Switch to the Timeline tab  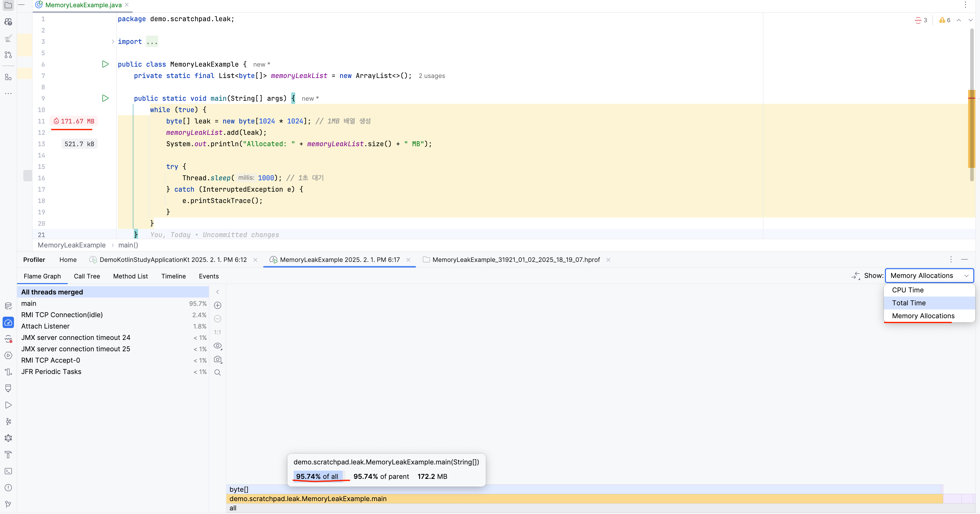(173, 276)
